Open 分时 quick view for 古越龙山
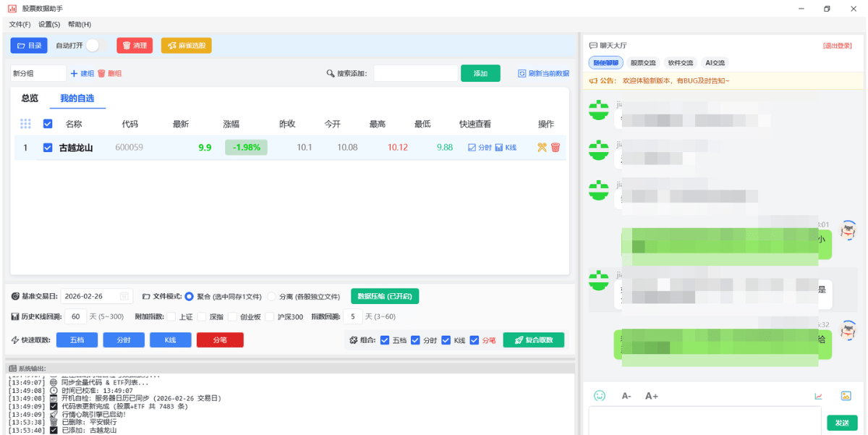The width and height of the screenshot is (868, 435). (x=480, y=148)
